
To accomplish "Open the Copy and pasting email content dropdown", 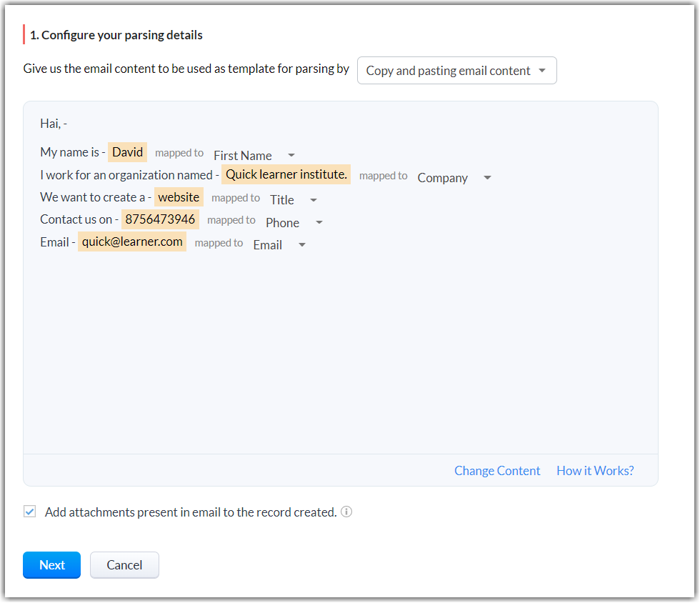I will [x=456, y=71].
